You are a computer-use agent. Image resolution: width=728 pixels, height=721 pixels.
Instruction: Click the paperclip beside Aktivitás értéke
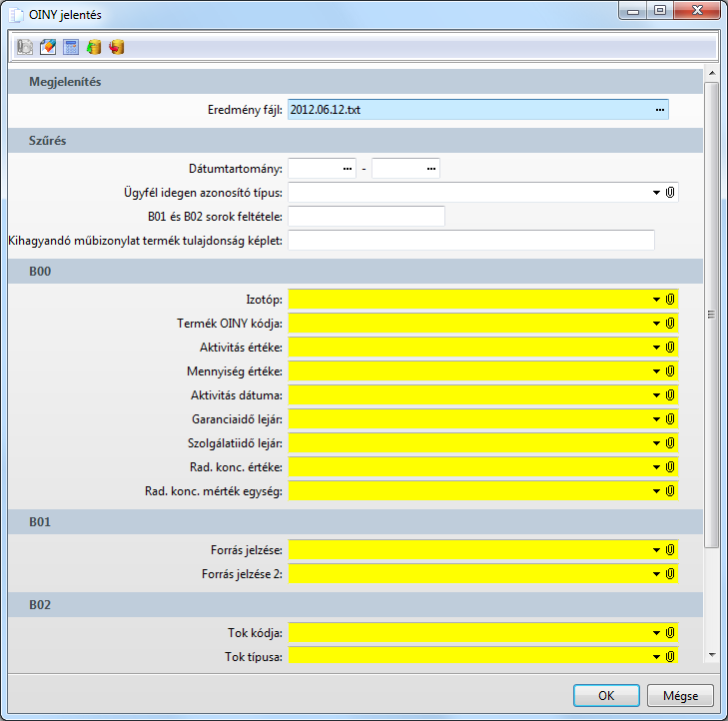[x=670, y=347]
